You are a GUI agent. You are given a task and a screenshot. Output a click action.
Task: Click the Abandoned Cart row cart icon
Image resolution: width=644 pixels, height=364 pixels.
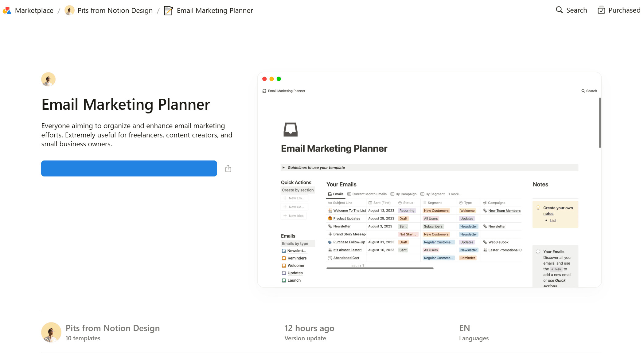click(x=330, y=258)
